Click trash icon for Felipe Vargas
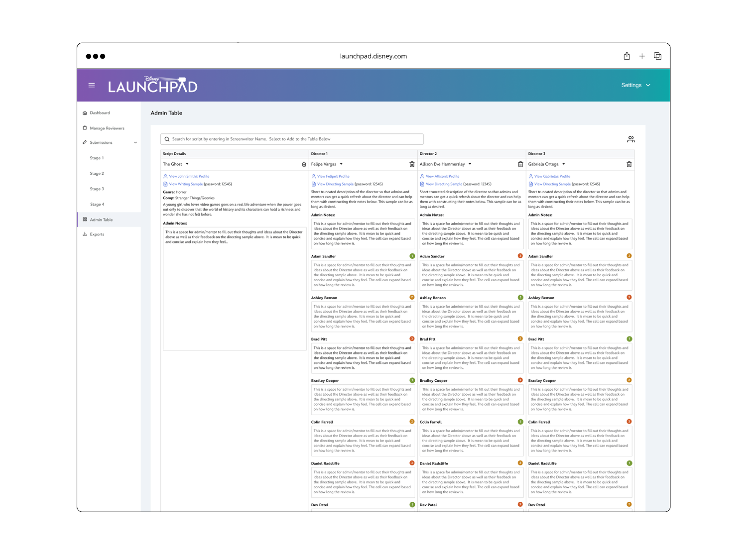 click(412, 164)
